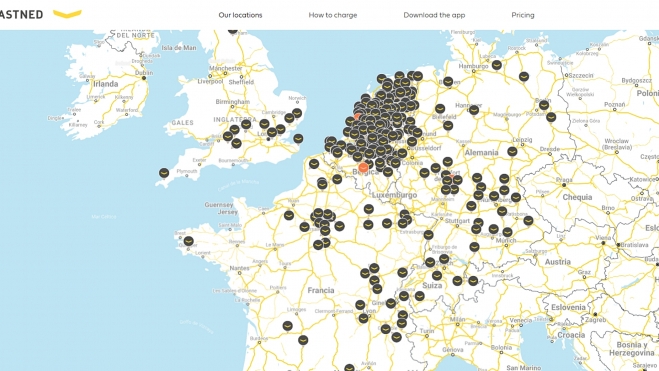The width and height of the screenshot is (659, 371).
Task: Click the Fastned yellow arch logo
Action: point(67,14)
